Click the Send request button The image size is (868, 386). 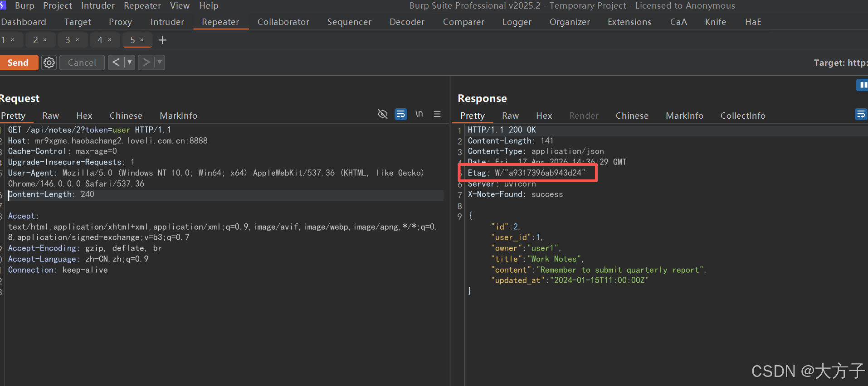19,63
